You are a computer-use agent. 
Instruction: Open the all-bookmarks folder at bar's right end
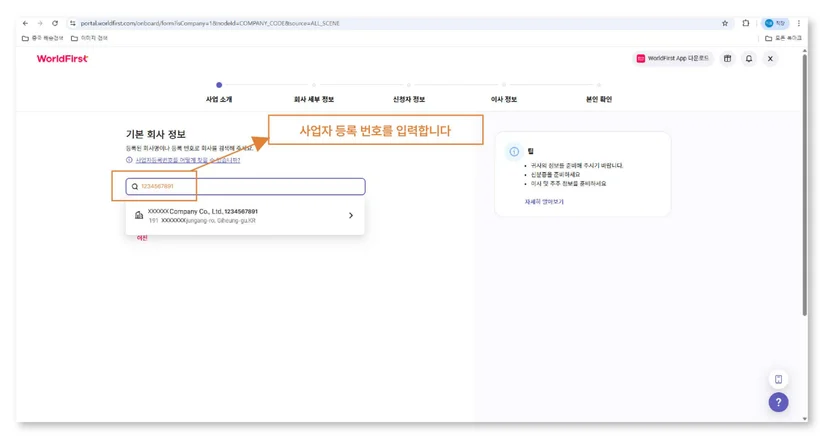(x=783, y=38)
